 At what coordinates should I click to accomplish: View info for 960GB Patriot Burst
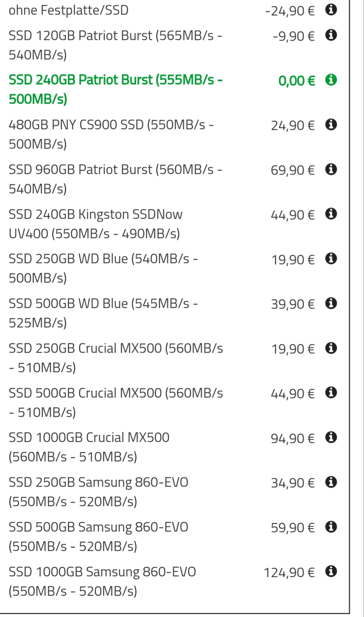click(331, 169)
